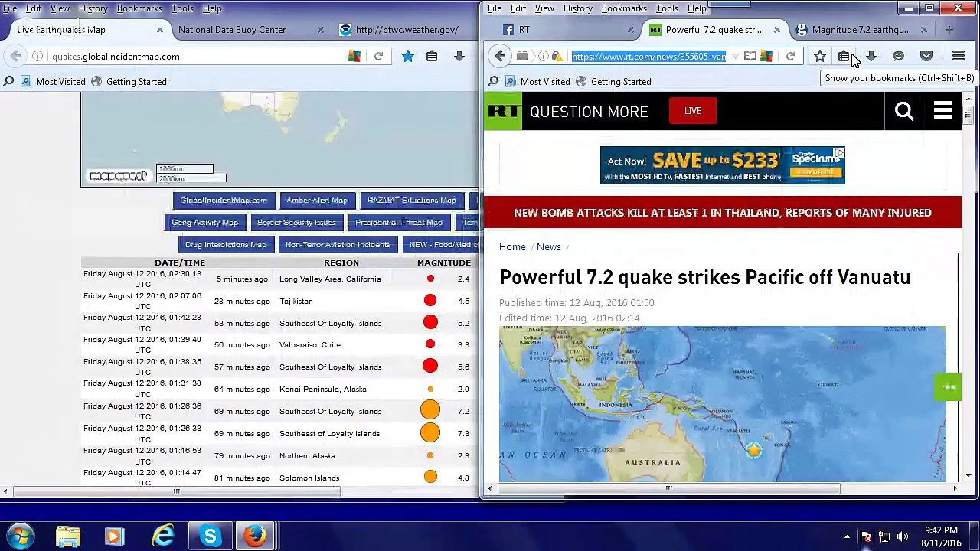Click the Amber-Alert Map button
980x551 pixels.
click(x=317, y=201)
